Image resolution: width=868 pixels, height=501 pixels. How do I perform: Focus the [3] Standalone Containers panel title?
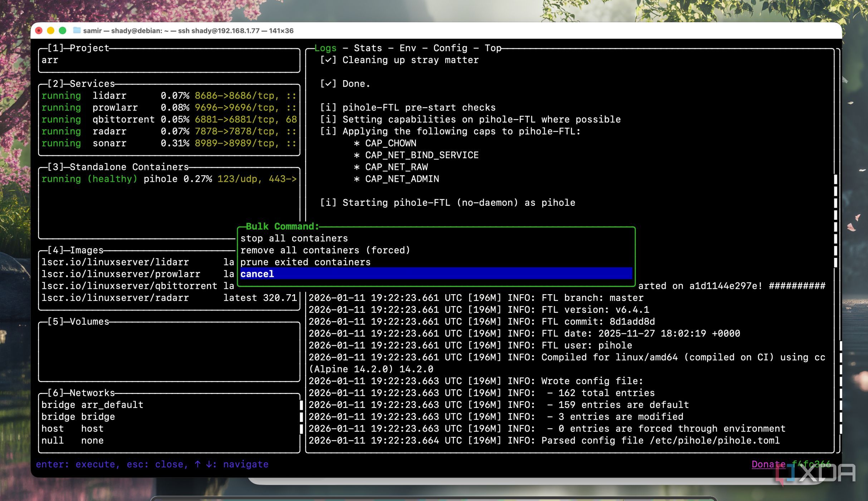pyautogui.click(x=118, y=167)
